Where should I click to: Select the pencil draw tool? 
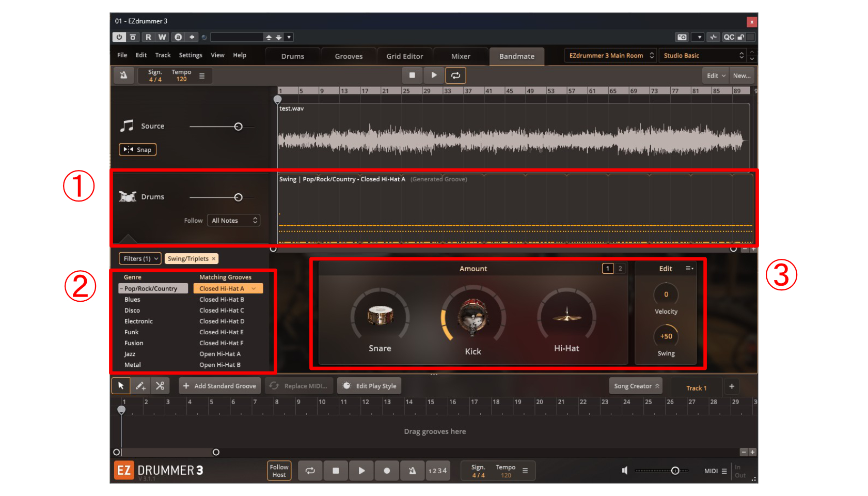point(140,386)
